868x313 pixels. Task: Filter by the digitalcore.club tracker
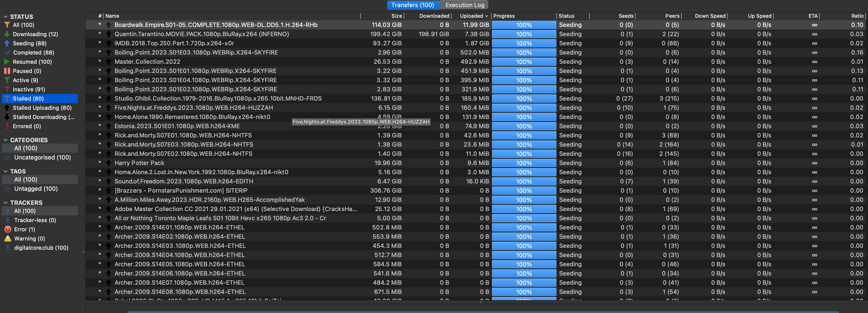(41, 248)
